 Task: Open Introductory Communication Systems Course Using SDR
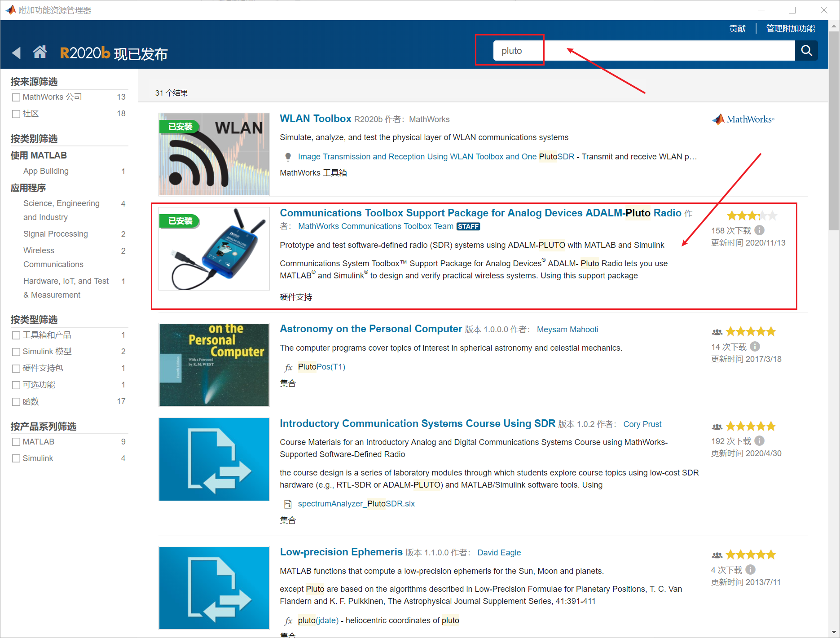pos(418,423)
